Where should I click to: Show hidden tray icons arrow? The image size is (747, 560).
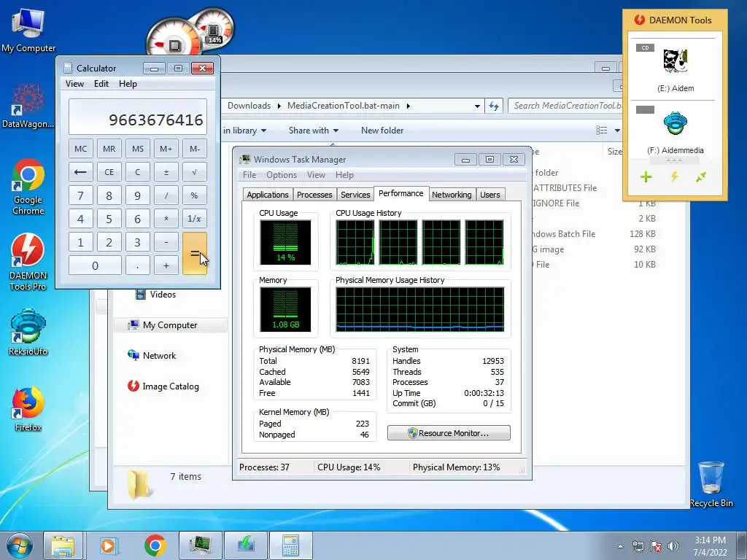tap(620, 546)
